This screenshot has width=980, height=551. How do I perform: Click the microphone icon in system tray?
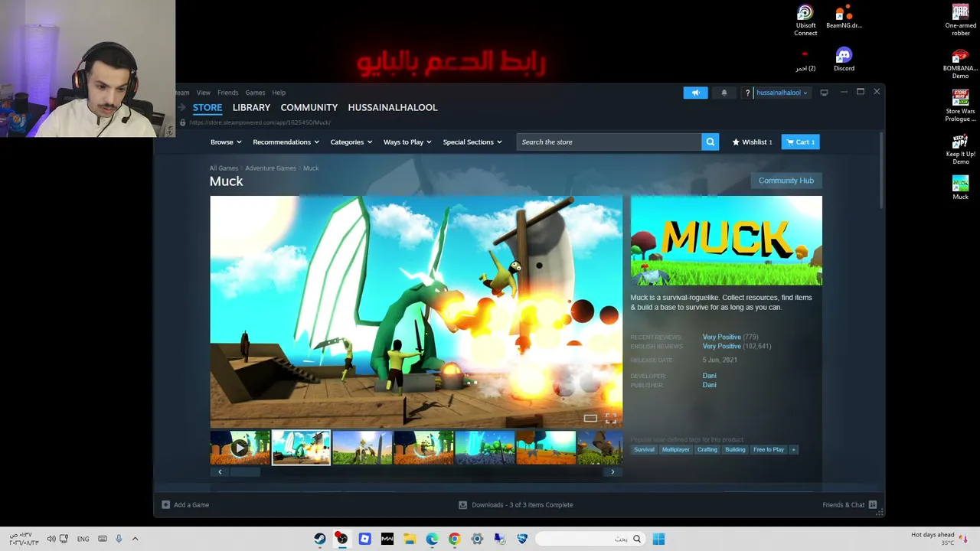[119, 539]
